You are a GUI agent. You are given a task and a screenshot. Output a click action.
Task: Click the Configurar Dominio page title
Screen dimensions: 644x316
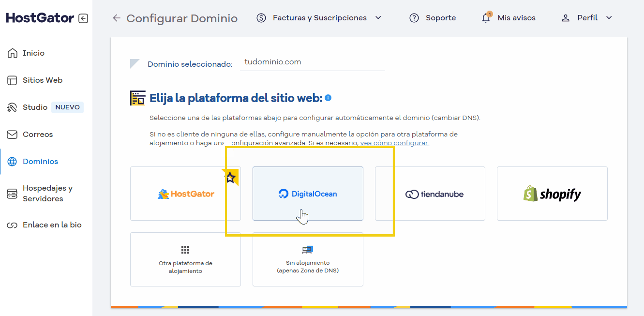tap(182, 18)
